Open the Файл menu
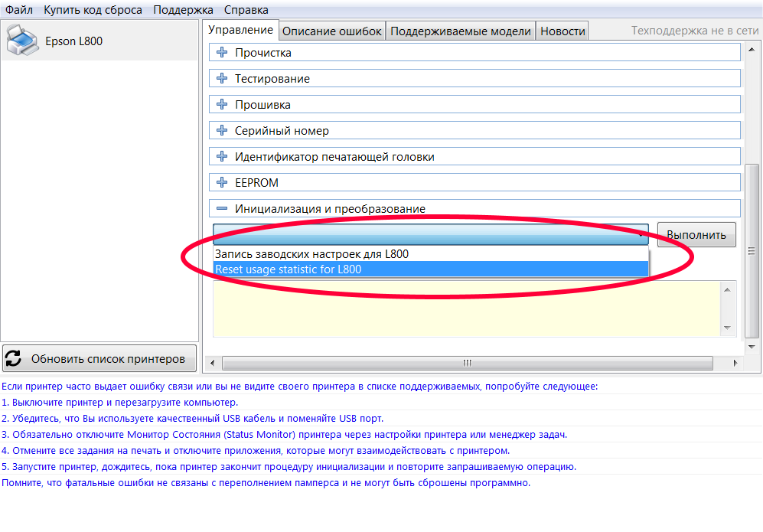Viewport: 763px width, 532px height. 19,10
